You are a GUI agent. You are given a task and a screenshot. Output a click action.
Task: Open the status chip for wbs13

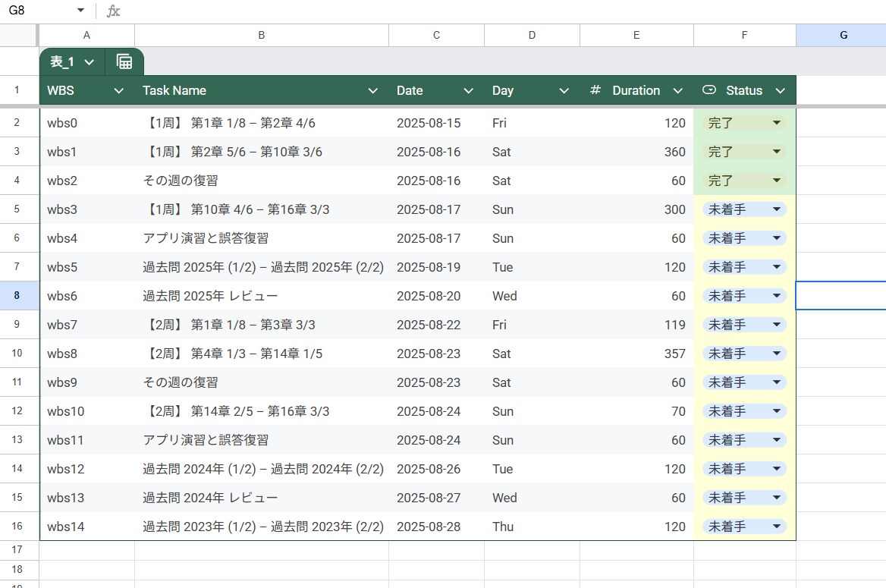(744, 498)
